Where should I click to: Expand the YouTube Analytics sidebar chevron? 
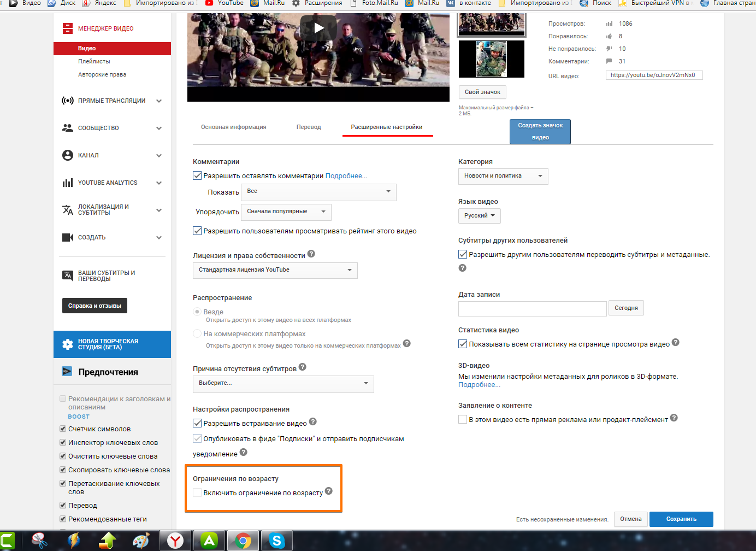pos(159,183)
